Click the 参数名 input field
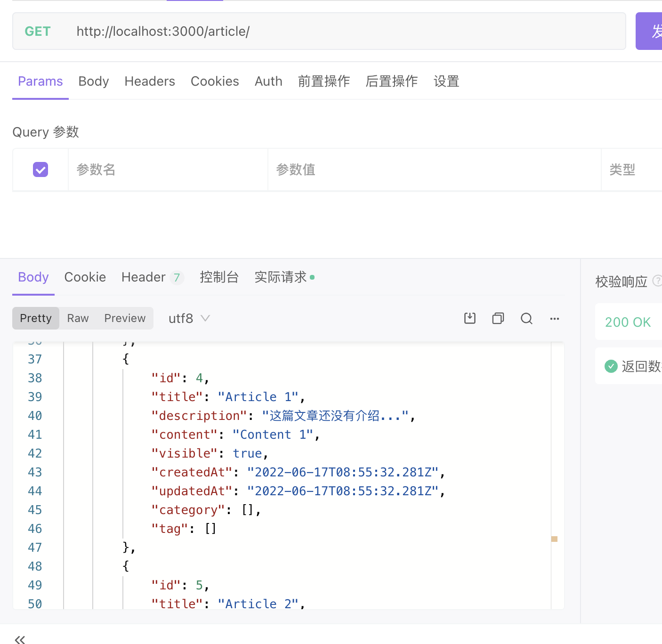 point(168,169)
